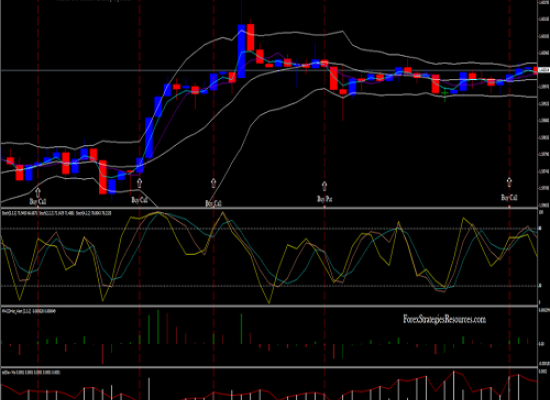Click the indicator label of the bottom volatility panel
The width and height of the screenshot is (550, 400).
point(31,372)
